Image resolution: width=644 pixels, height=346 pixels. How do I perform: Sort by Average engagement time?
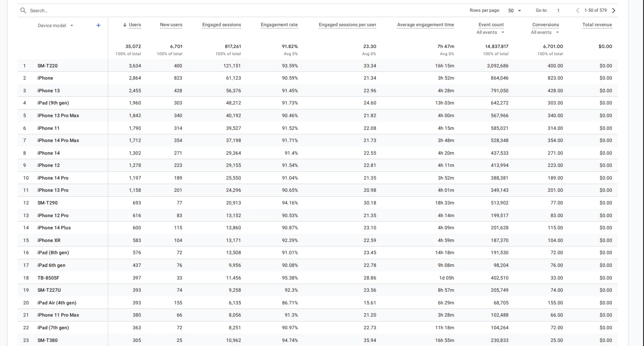pyautogui.click(x=425, y=25)
